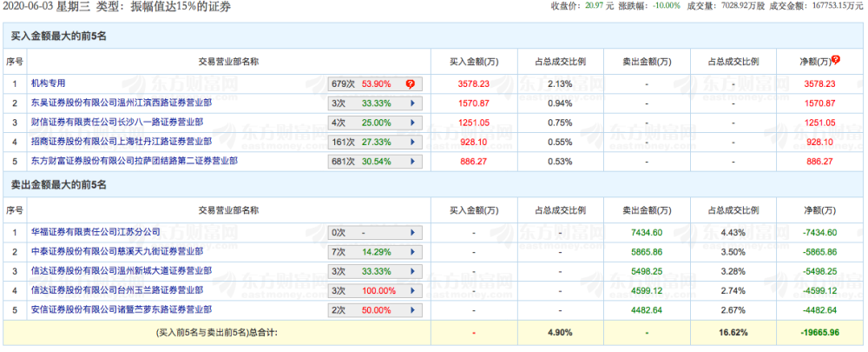Click the red help icon beside 净额(万) header
The height and width of the screenshot is (352, 868).
(x=836, y=60)
